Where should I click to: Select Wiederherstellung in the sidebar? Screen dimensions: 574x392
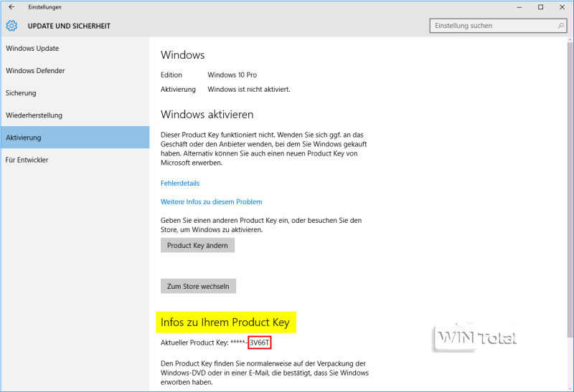click(x=75, y=115)
